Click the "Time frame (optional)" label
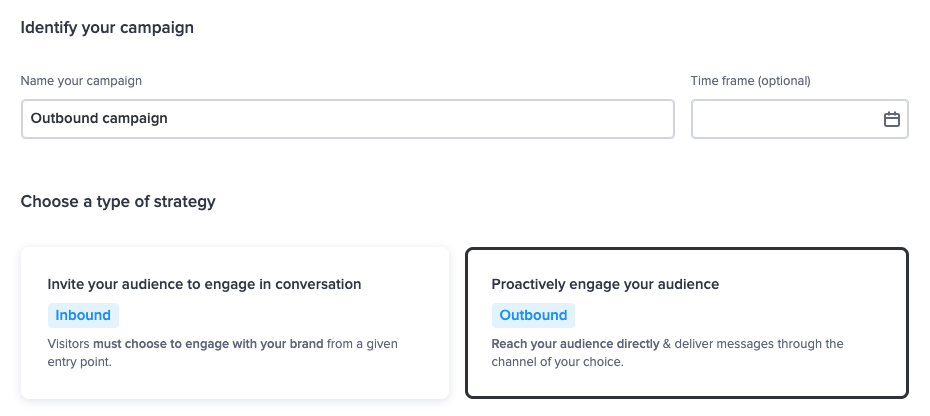Viewport: 930px width, 416px height. coord(750,81)
